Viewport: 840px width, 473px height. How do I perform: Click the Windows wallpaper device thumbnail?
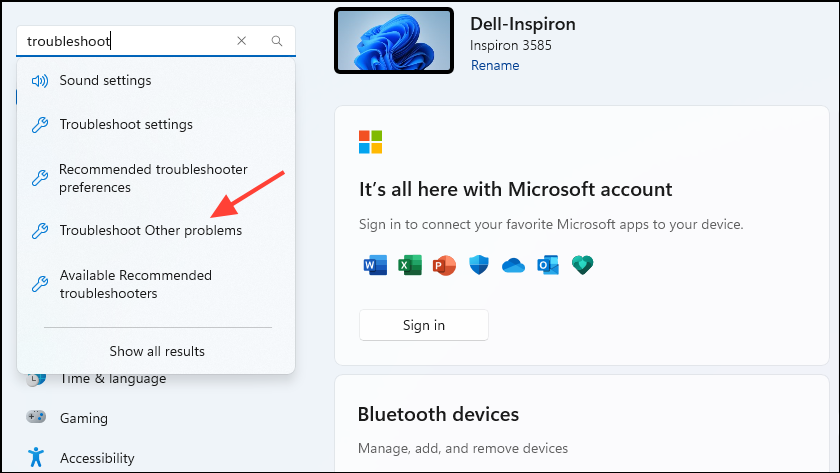pos(394,41)
